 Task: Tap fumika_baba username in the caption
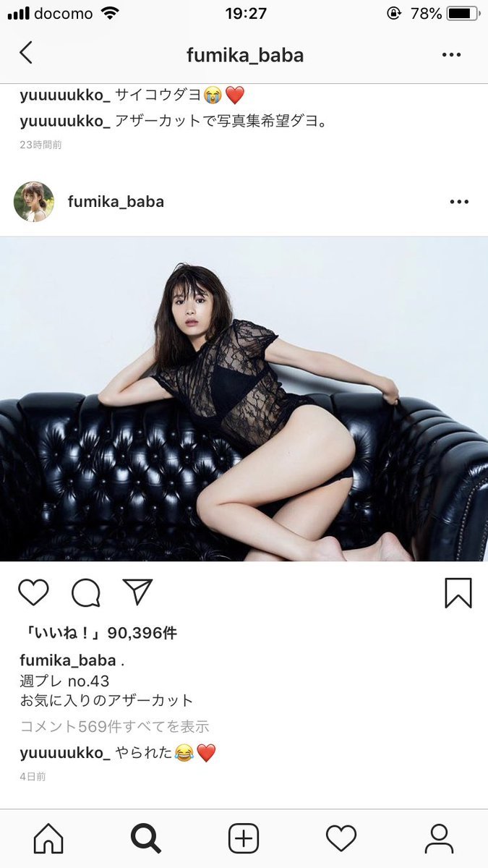68,660
